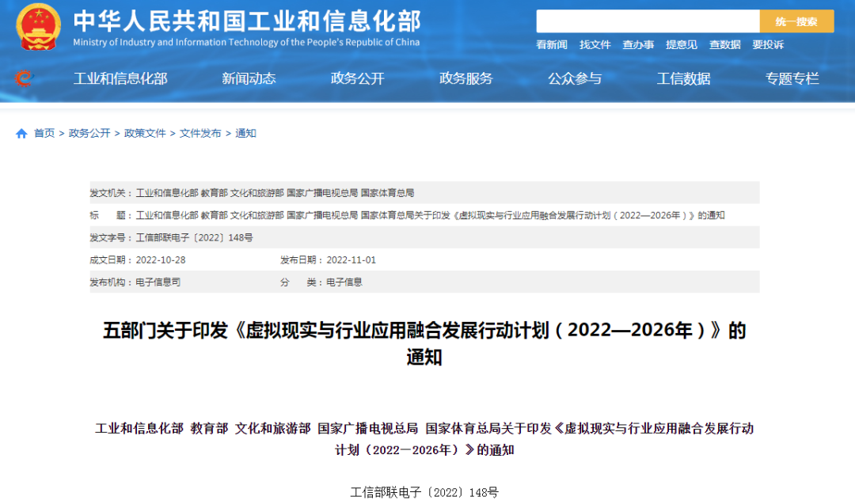The width and height of the screenshot is (855, 504).
Task: Open the 要投诉 quick link
Action: tap(768, 45)
